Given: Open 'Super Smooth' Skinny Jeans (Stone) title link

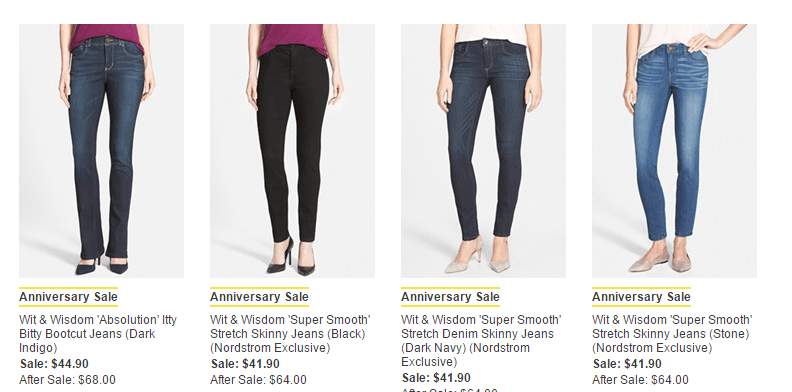Looking at the screenshot, I should click(x=672, y=334).
